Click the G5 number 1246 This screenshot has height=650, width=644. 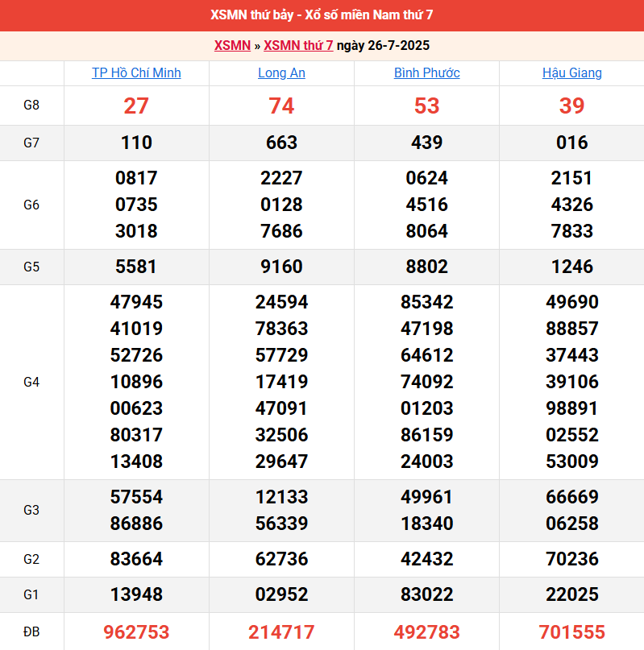coord(572,267)
